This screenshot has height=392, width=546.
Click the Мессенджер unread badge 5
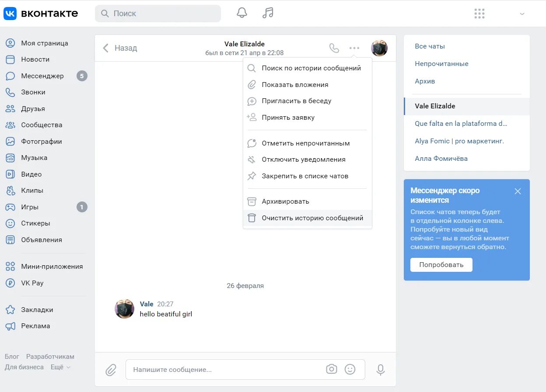(82, 76)
